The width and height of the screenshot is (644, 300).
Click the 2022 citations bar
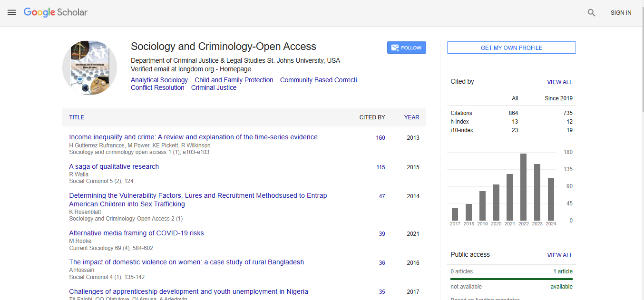[523, 187]
